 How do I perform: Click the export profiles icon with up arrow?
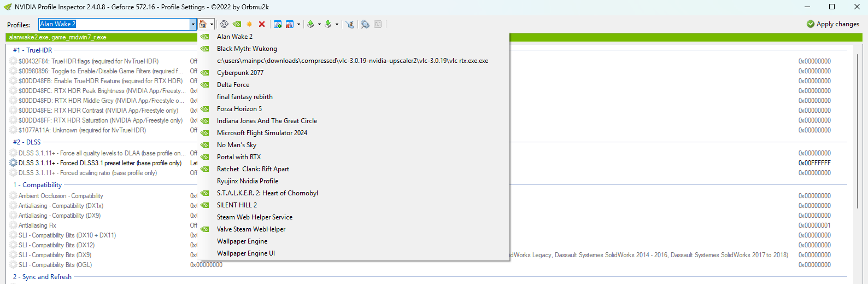[x=310, y=24]
